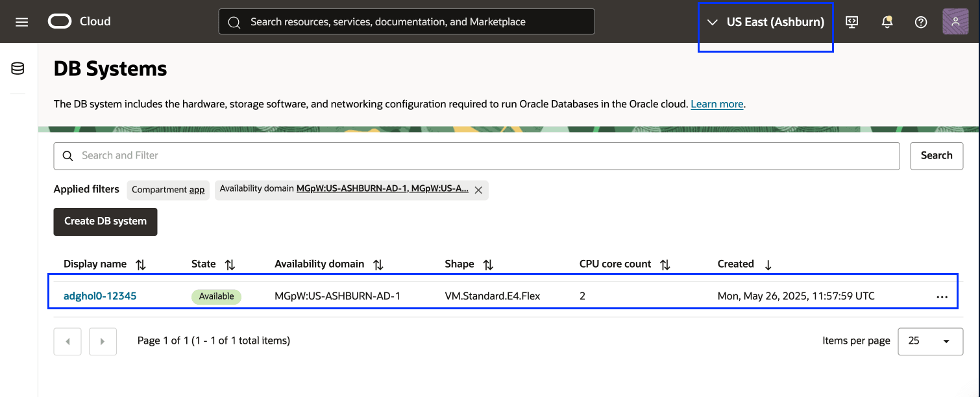The height and width of the screenshot is (397, 980).
Task: Click the Page 1 of 1 text
Action: [214, 340]
